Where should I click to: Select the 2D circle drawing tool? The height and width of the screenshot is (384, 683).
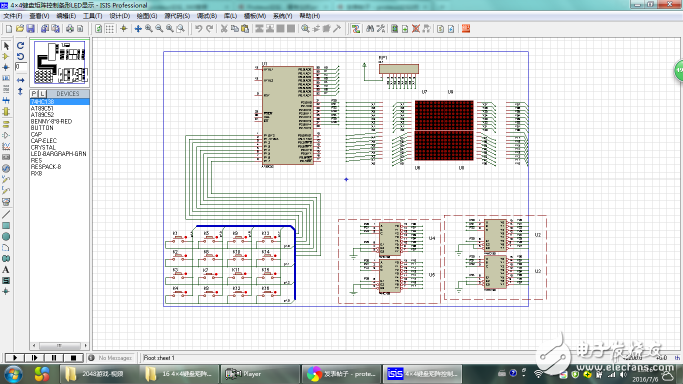[6, 236]
